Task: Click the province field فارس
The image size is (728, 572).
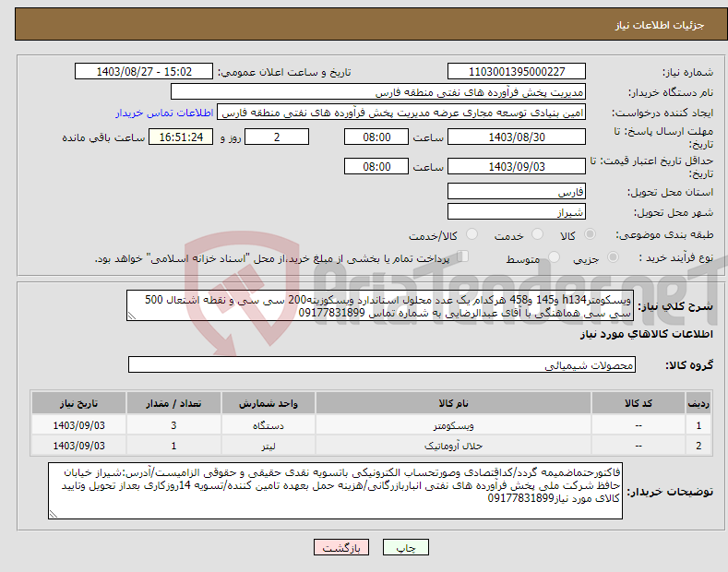Action: 517,191
